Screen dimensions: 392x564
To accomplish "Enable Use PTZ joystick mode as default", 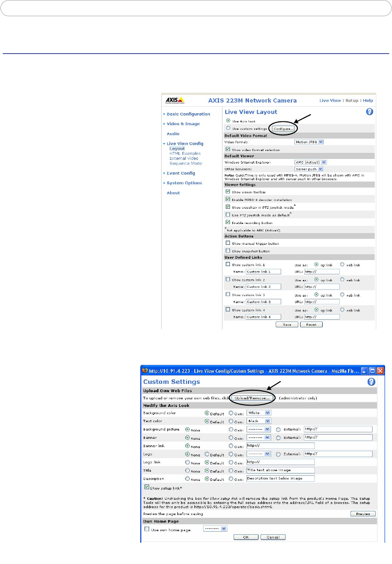I will (228, 214).
